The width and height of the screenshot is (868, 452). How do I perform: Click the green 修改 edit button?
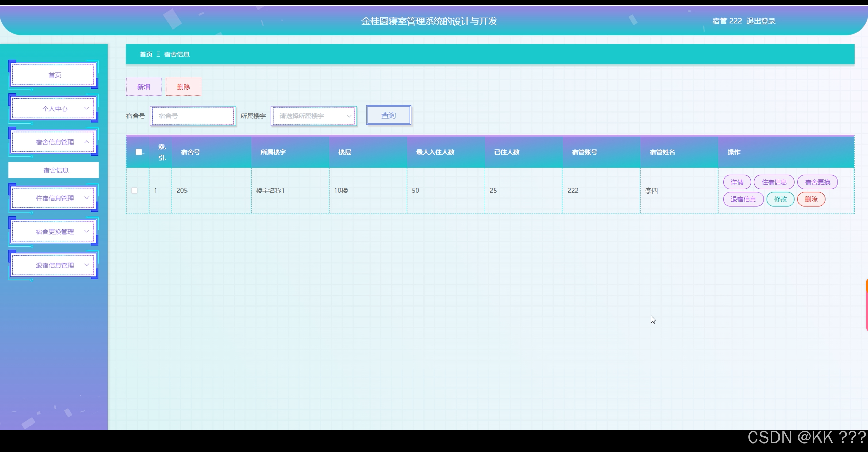pyautogui.click(x=780, y=199)
